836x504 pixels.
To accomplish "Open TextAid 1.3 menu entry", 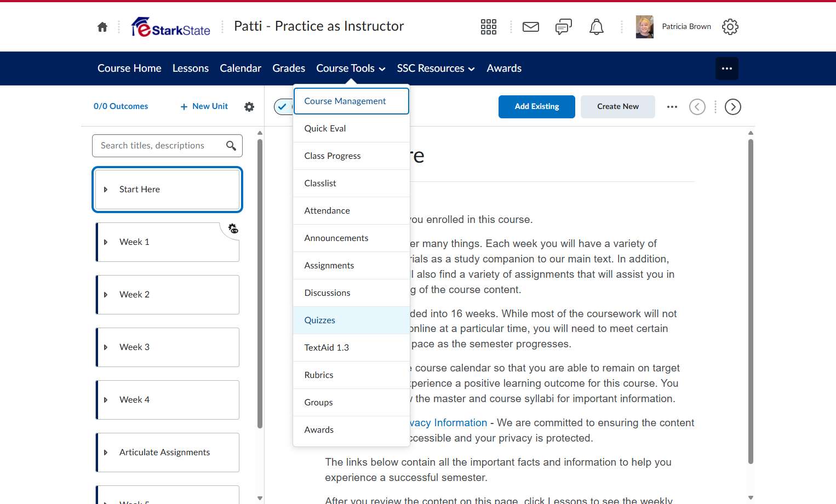I will click(x=351, y=348).
